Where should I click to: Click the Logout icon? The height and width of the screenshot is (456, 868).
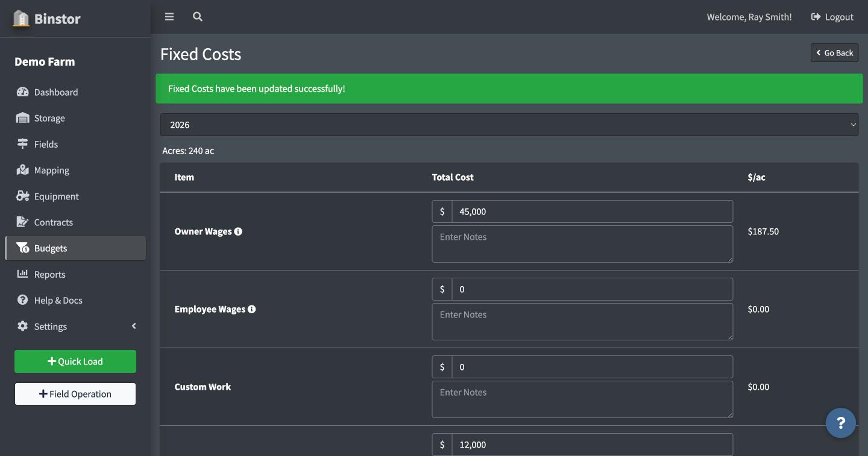pos(816,17)
